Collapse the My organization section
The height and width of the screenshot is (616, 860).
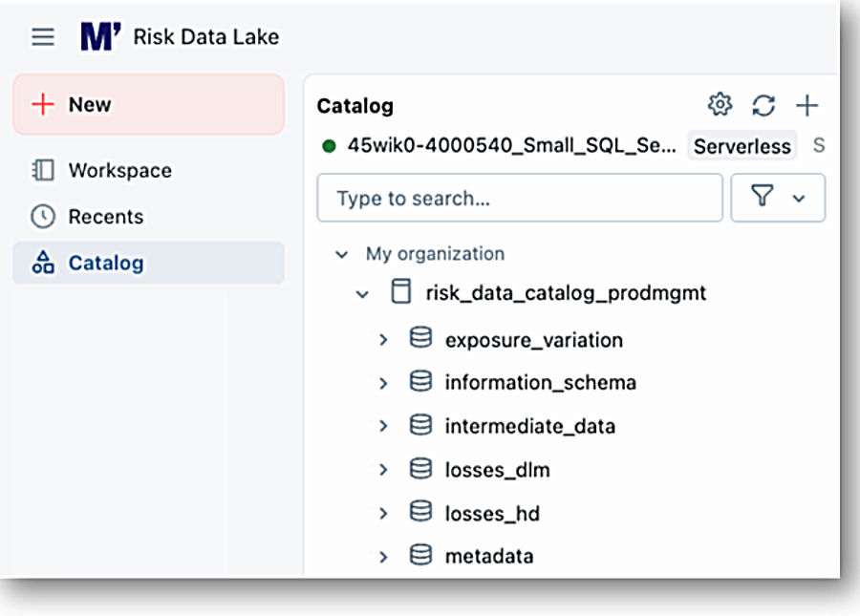(x=342, y=254)
